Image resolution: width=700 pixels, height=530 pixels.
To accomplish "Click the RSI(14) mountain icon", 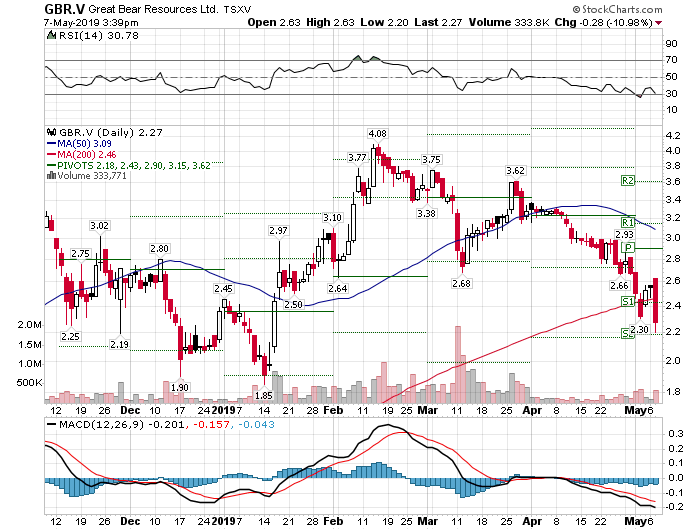I will point(51,35).
